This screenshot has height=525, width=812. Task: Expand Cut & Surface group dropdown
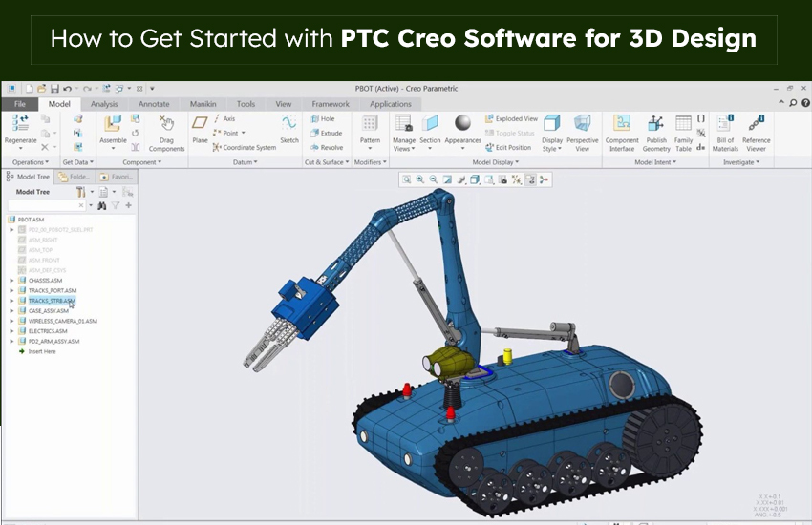coord(327,162)
